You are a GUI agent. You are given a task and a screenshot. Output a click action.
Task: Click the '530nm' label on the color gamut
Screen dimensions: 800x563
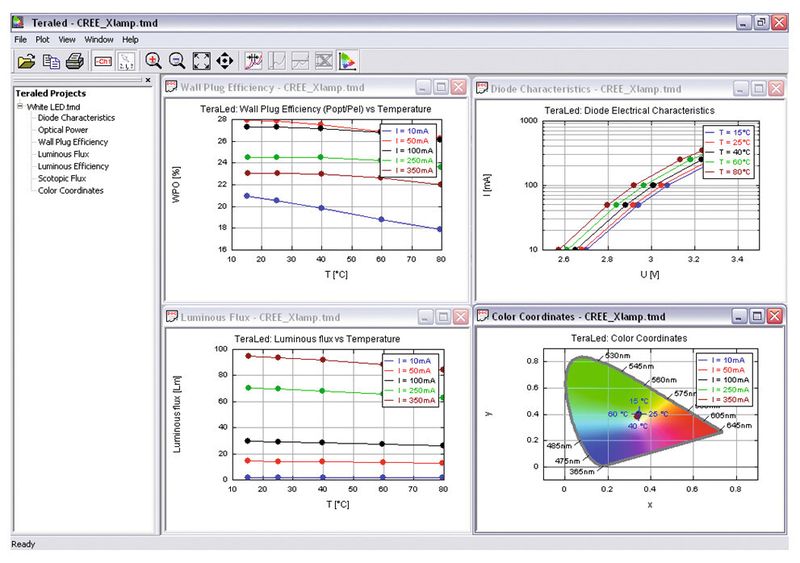coord(618,355)
